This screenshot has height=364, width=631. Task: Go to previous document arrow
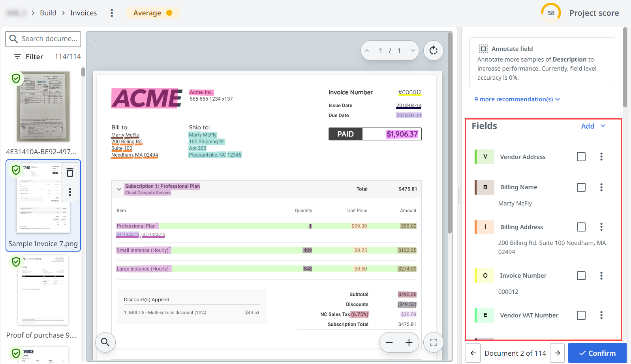pyautogui.click(x=473, y=353)
